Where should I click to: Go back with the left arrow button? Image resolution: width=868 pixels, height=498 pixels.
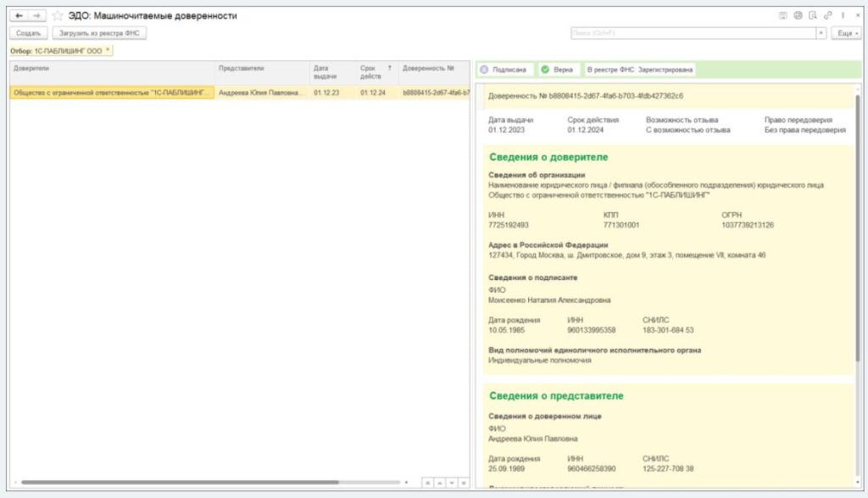(x=19, y=15)
